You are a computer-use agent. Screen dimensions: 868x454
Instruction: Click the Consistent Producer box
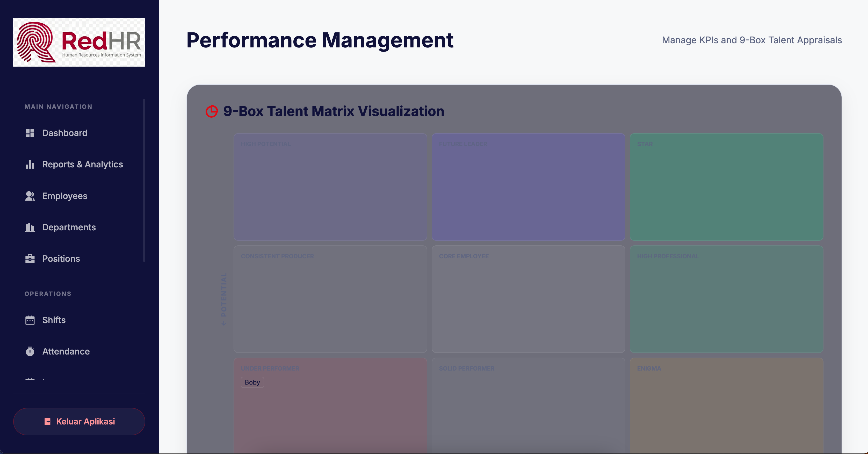pos(330,299)
